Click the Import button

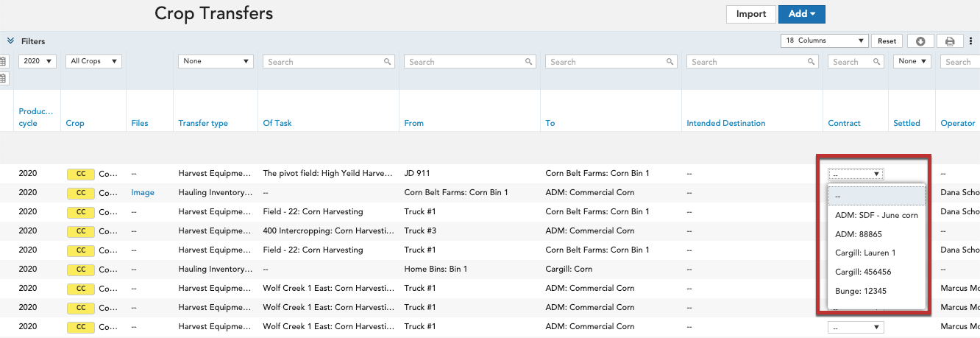pos(751,14)
